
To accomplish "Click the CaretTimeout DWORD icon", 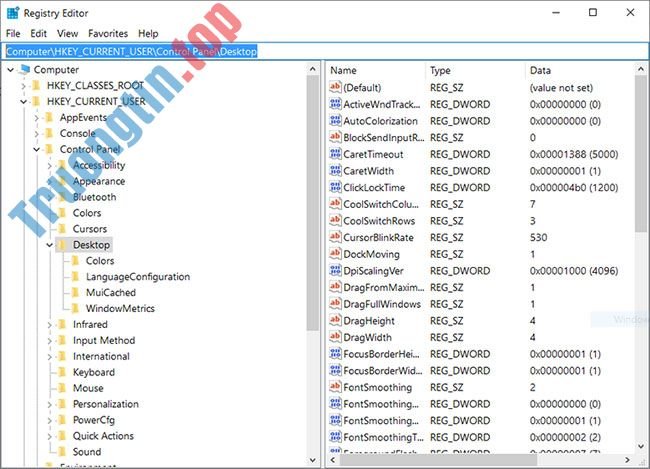I will (x=335, y=154).
